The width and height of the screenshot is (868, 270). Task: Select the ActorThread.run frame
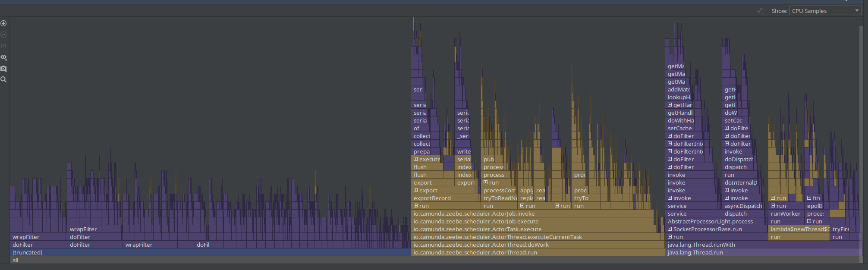(x=538, y=252)
